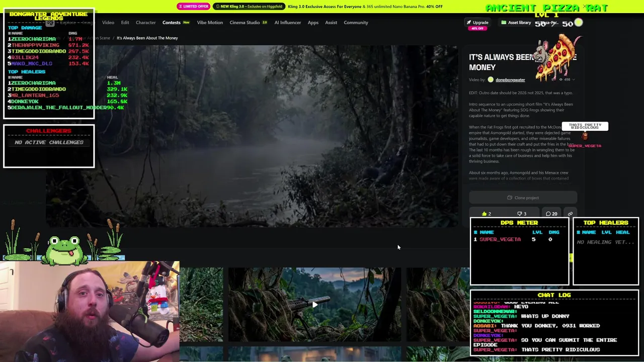
Task: Open the Contests tab
Action: (x=176, y=23)
